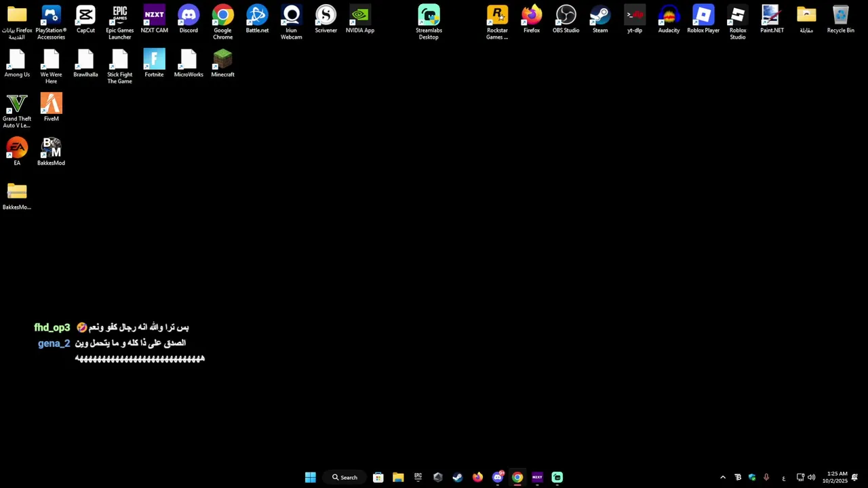Open the Audacity desktop shortcut
The width and height of the screenshot is (868, 488).
pos(669,20)
